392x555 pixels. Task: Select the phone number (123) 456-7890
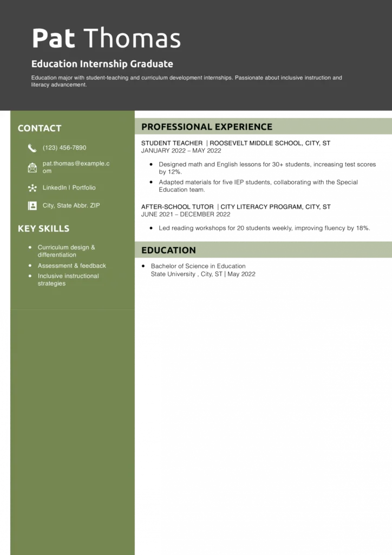pos(64,148)
